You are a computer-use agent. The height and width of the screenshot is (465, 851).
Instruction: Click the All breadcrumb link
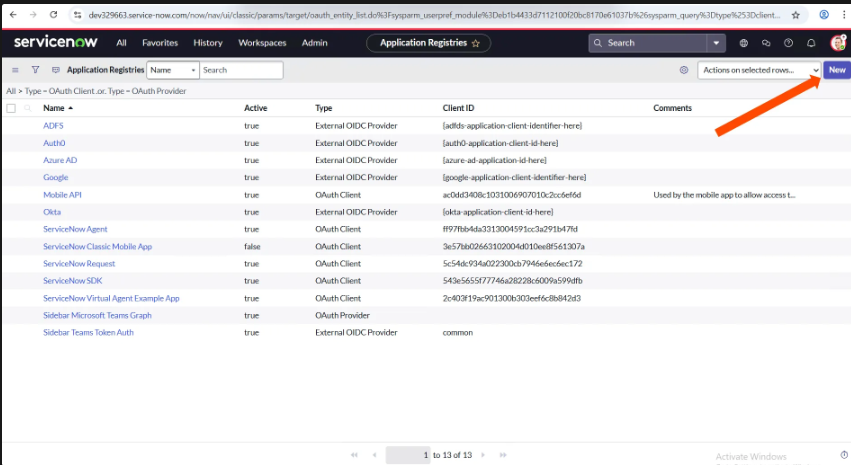click(11, 91)
